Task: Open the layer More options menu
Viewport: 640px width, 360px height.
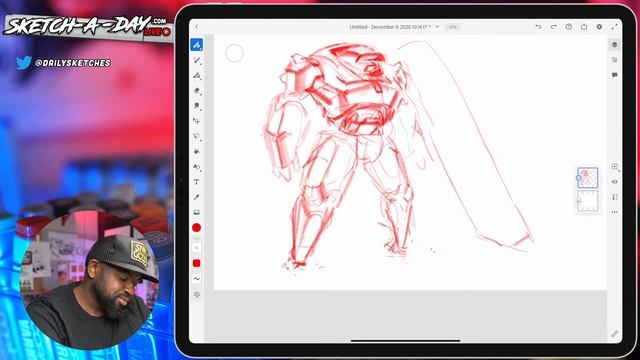Action: point(615,212)
